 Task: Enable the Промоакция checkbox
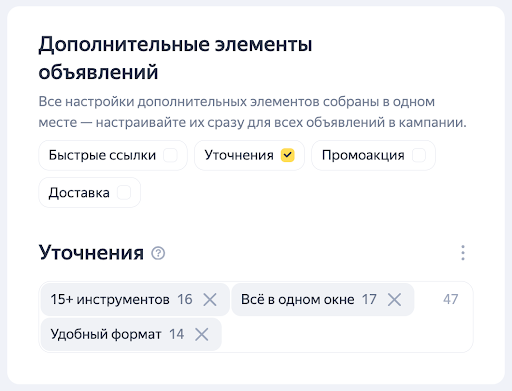coord(419,155)
